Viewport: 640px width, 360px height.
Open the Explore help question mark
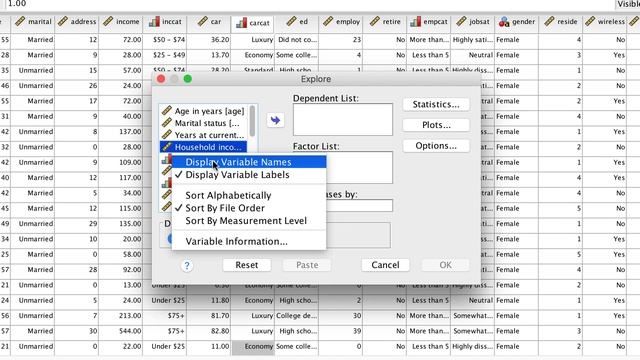(x=187, y=266)
